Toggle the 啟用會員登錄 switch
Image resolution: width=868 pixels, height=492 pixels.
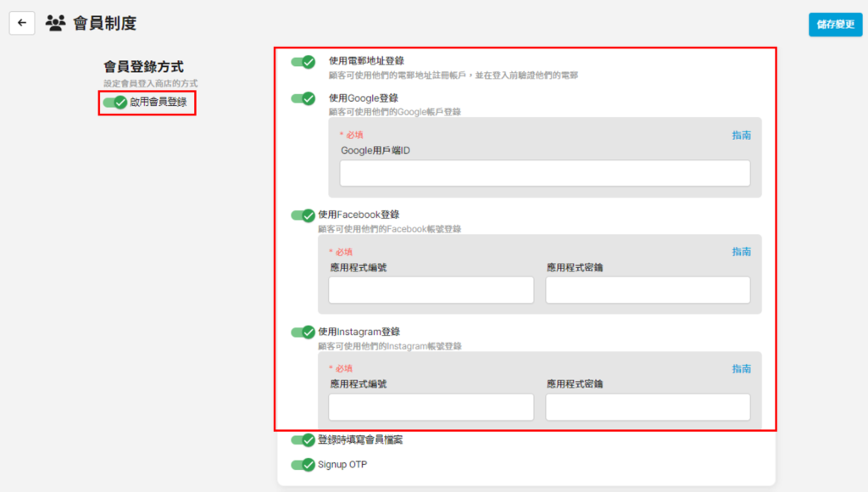pos(114,103)
